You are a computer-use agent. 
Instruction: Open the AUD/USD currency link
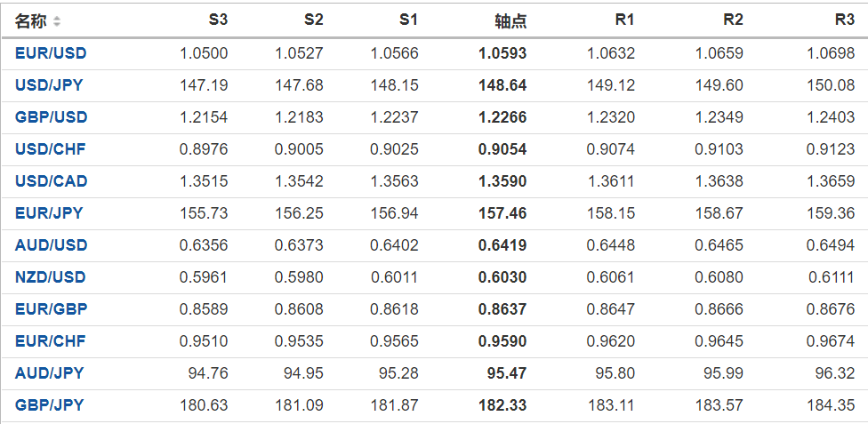(51, 245)
